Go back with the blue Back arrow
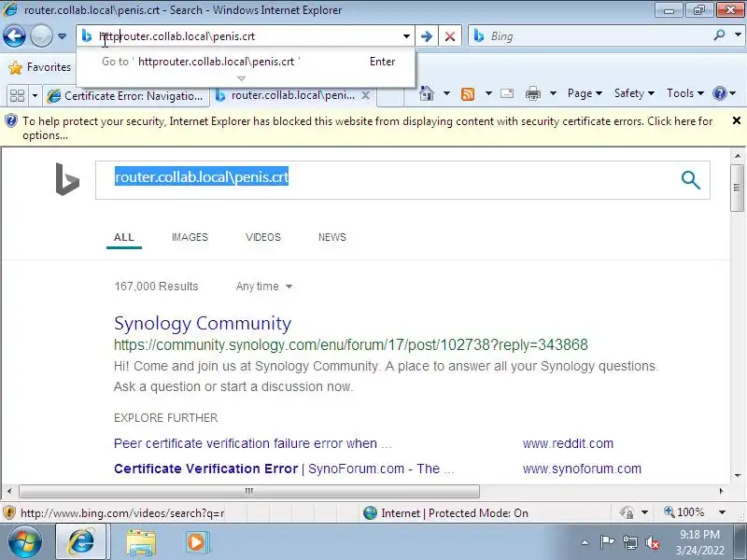The height and width of the screenshot is (560, 747). [14, 36]
